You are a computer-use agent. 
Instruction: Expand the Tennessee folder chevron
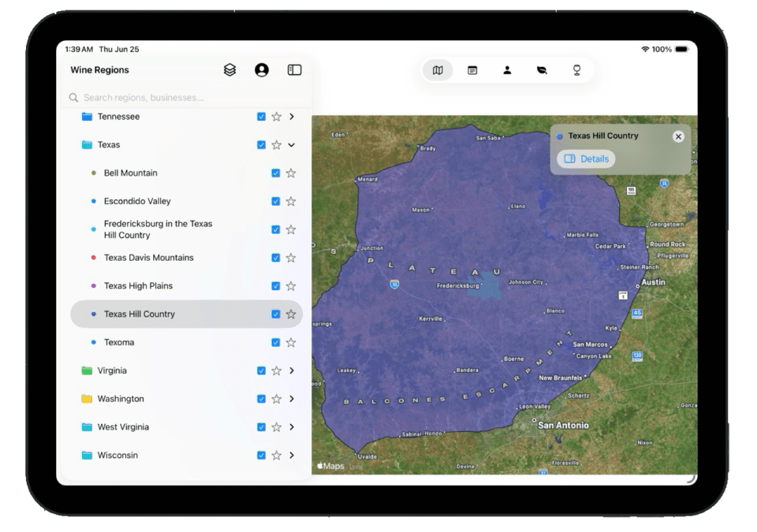[292, 117]
